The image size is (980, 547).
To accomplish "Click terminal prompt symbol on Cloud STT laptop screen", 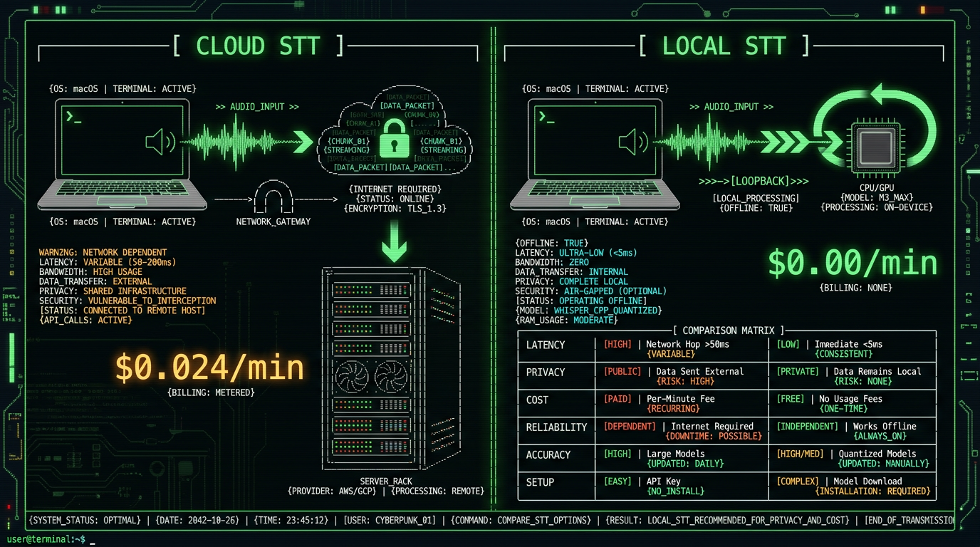I will tap(73, 117).
